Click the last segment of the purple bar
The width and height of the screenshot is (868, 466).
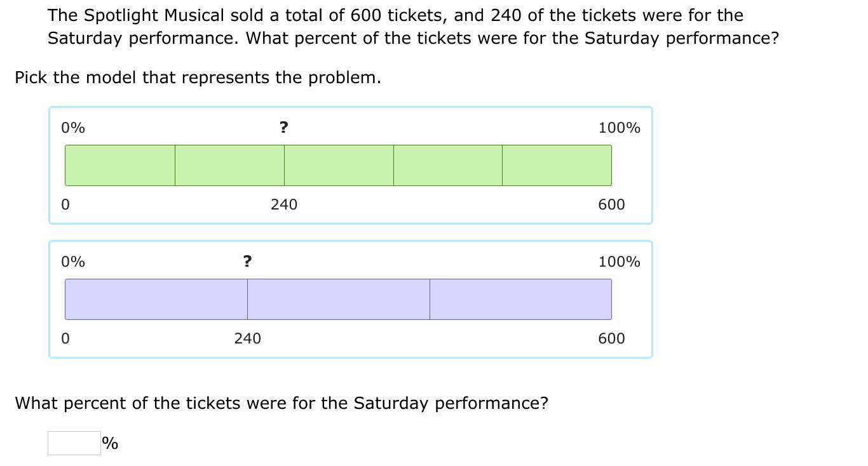(x=520, y=299)
